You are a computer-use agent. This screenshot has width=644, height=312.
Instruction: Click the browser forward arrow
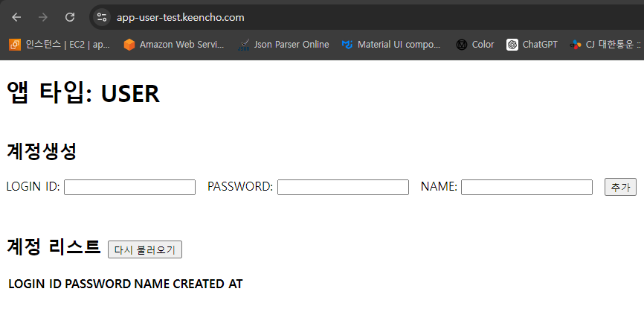[43, 17]
